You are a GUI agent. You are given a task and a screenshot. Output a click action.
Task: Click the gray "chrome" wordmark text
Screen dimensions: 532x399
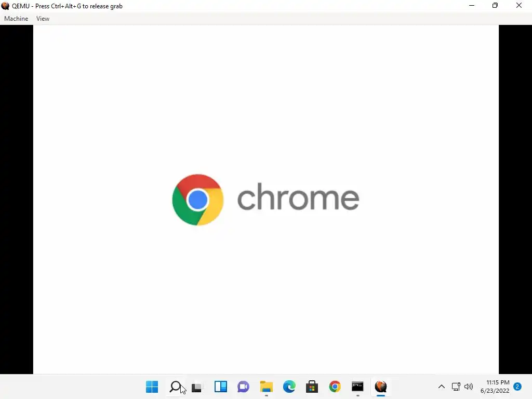point(298,197)
